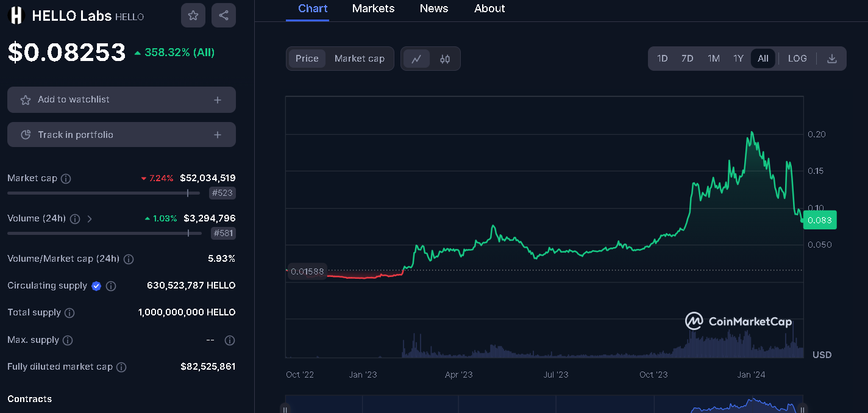Click the 5.93% Volume/Market cap value
Screen dimensions: 868x413
(222, 259)
